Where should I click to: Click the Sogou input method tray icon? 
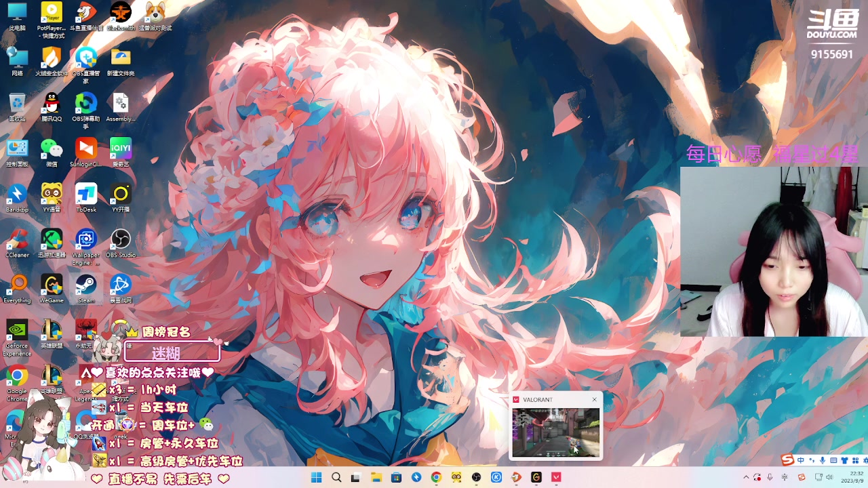801,477
